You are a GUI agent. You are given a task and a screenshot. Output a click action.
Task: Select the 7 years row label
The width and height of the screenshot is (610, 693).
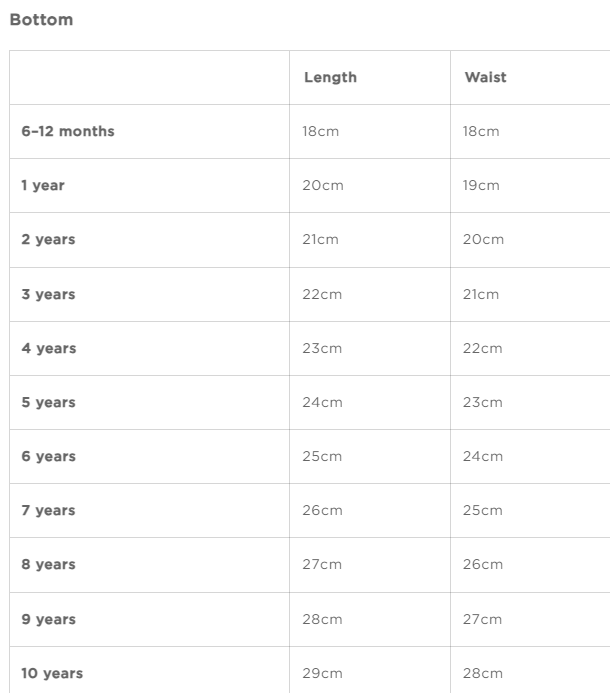(x=48, y=510)
